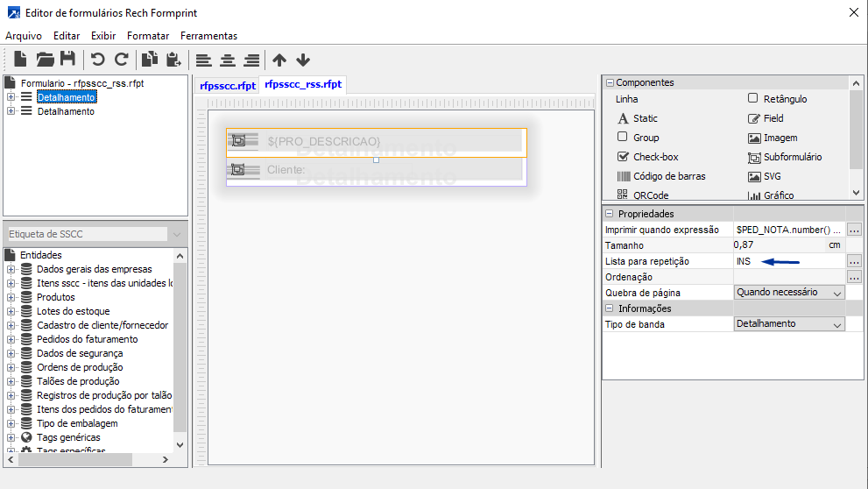Click the New file toolbar icon

pyautogui.click(x=20, y=60)
